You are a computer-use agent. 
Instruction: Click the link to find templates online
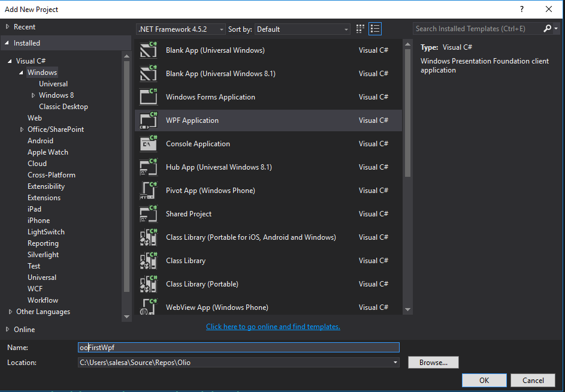(273, 327)
